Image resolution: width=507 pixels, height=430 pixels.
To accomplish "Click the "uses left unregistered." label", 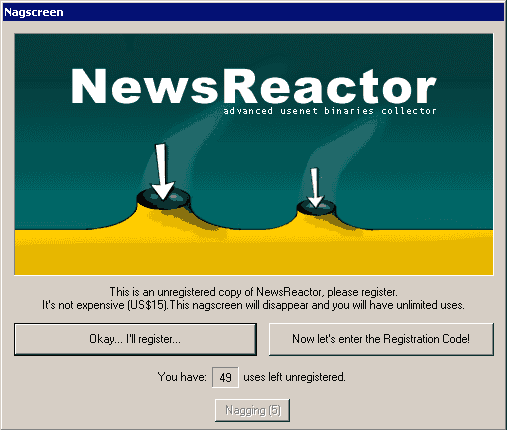I will 294,377.
